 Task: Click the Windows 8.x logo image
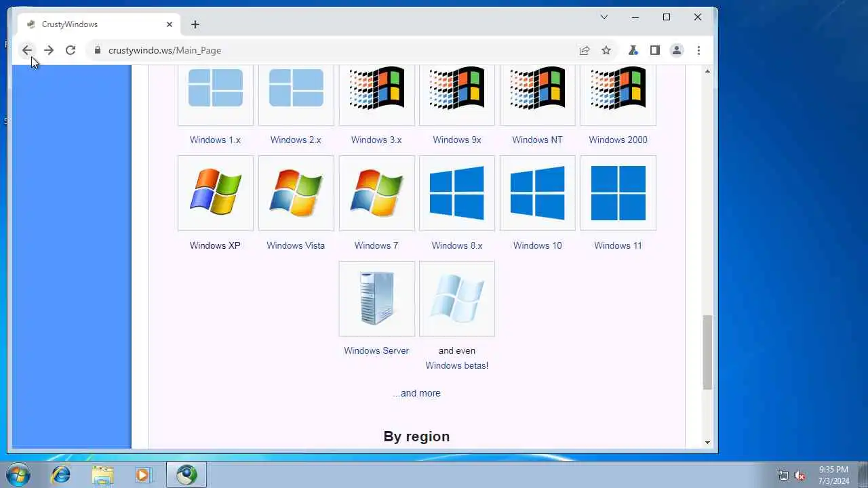(457, 193)
